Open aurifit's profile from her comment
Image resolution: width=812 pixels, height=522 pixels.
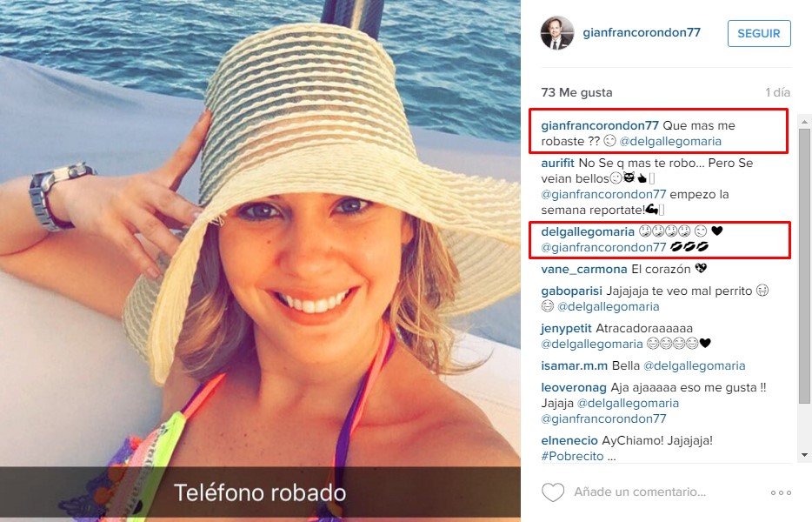click(x=558, y=163)
